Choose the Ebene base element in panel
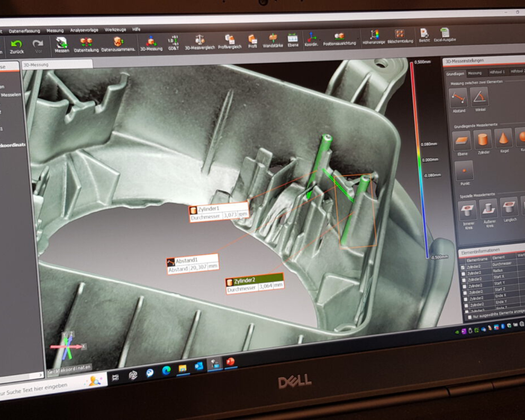 coord(462,144)
